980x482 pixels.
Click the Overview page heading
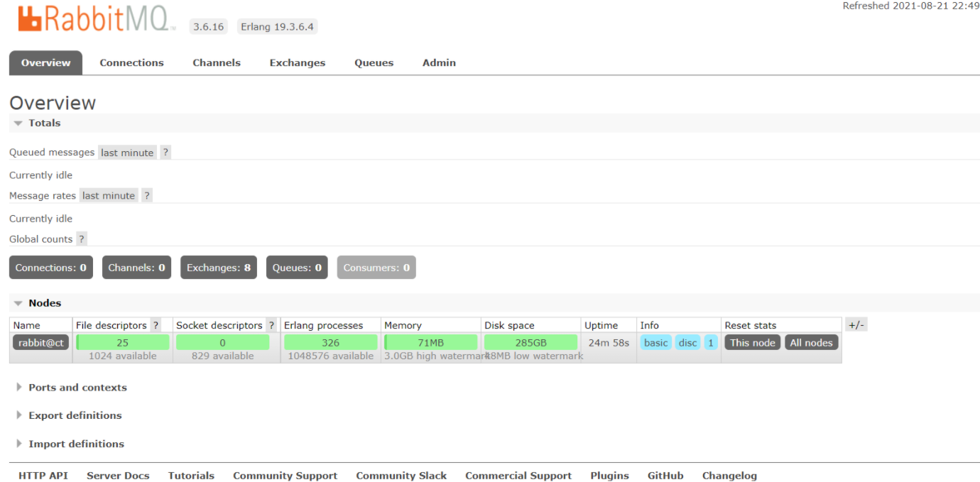pos(53,103)
